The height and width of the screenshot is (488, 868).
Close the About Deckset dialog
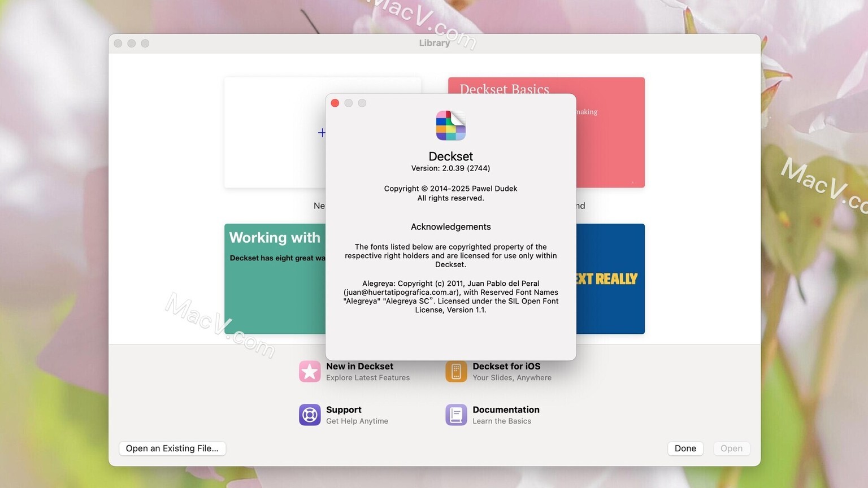pyautogui.click(x=335, y=103)
